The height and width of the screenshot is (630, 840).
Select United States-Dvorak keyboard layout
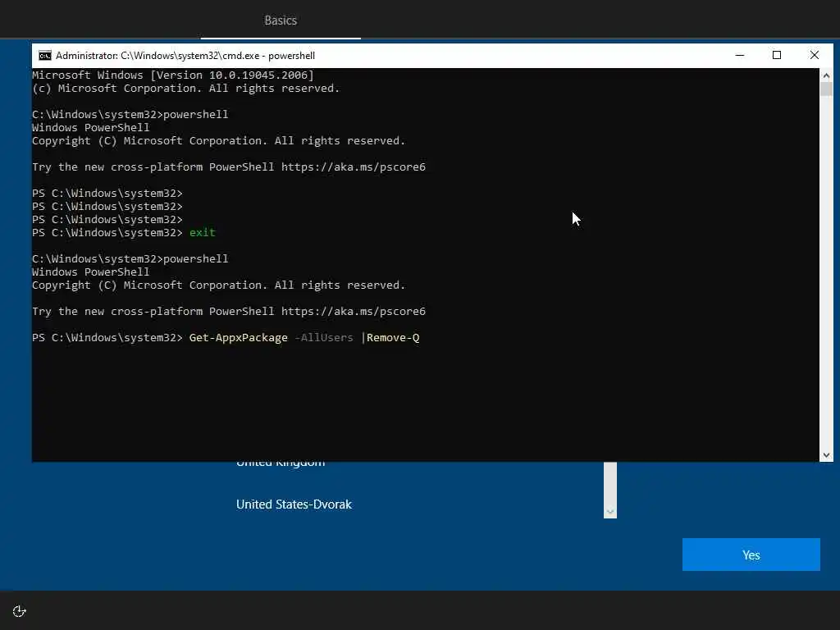point(294,504)
